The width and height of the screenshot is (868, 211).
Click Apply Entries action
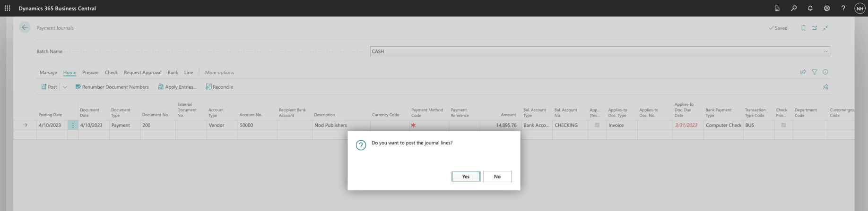pyautogui.click(x=177, y=87)
